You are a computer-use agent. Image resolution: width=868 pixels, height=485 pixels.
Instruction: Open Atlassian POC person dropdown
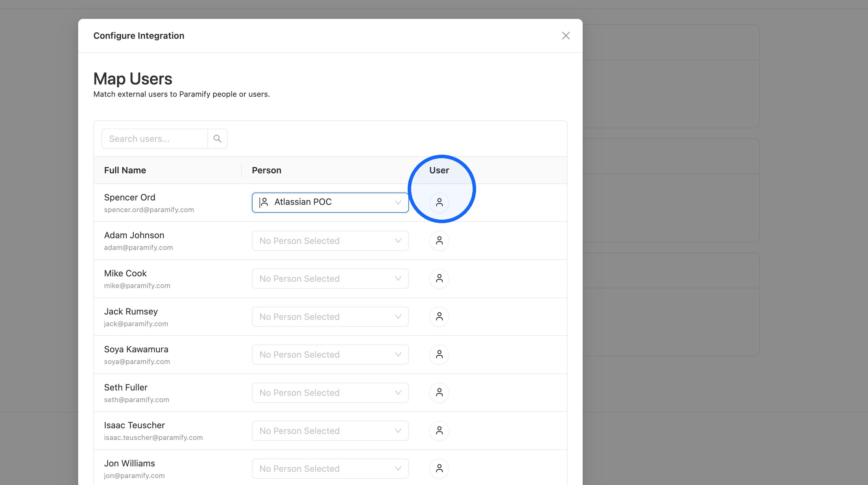point(330,202)
